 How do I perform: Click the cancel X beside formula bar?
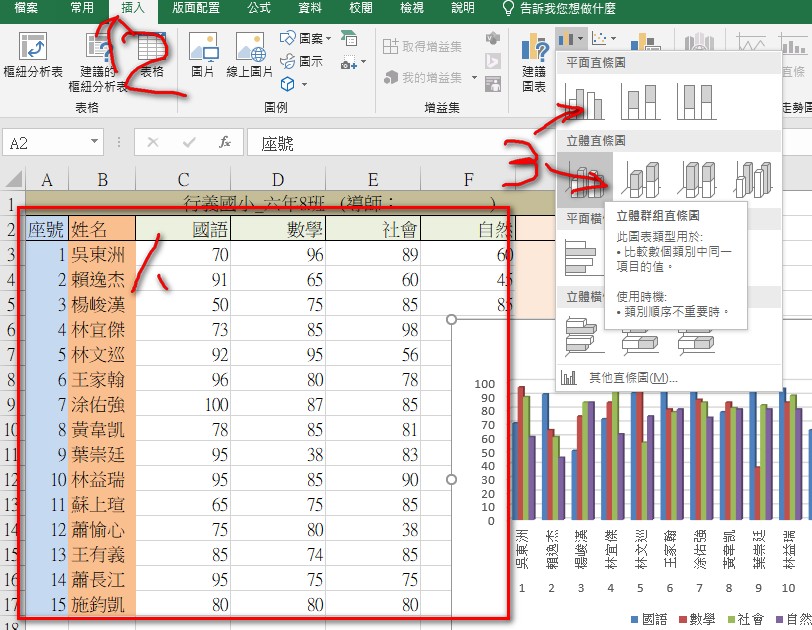[153, 142]
